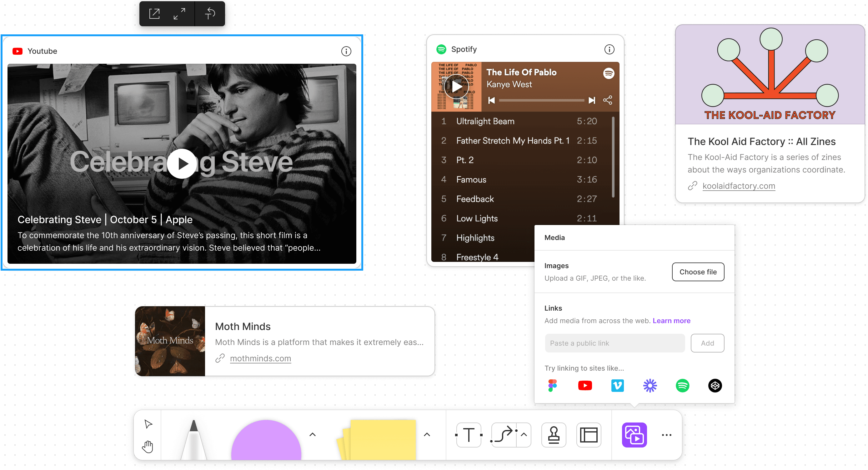The width and height of the screenshot is (868, 470).
Task: Select the Section tool
Action: (589, 435)
